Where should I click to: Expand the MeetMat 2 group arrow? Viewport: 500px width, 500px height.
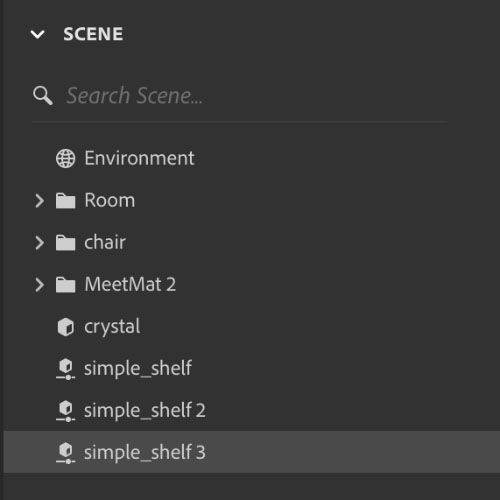(x=39, y=285)
